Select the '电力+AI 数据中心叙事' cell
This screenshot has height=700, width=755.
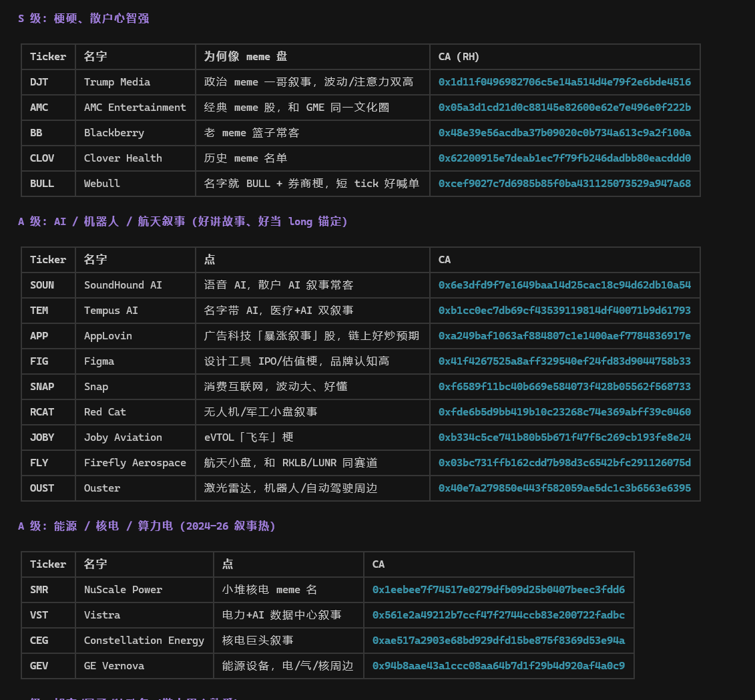click(288, 615)
